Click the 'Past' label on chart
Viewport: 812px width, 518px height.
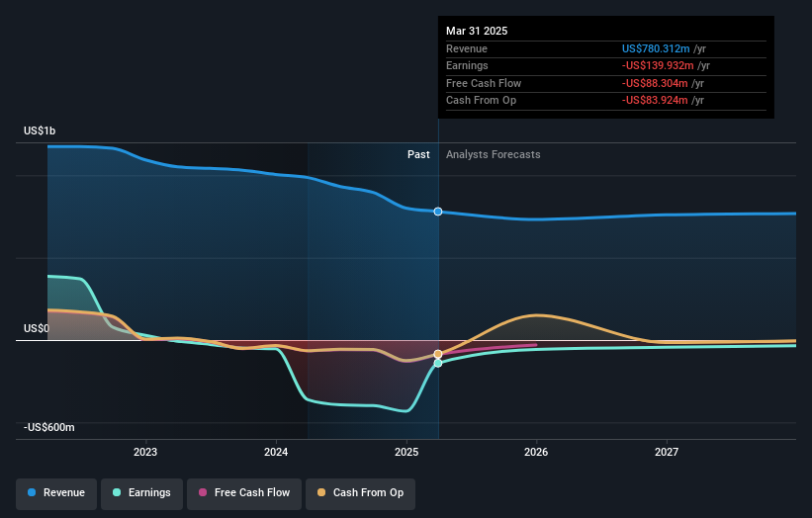click(418, 154)
